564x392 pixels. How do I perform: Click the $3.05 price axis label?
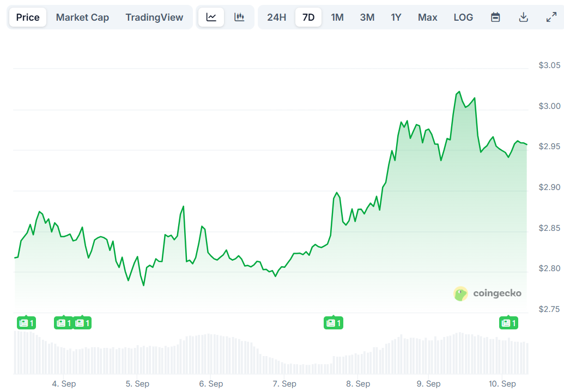pyautogui.click(x=549, y=65)
